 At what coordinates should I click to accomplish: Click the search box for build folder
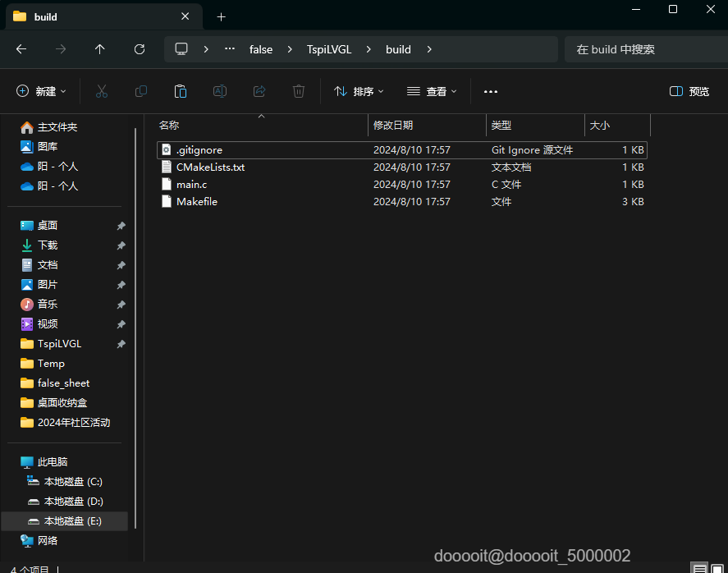pos(640,49)
